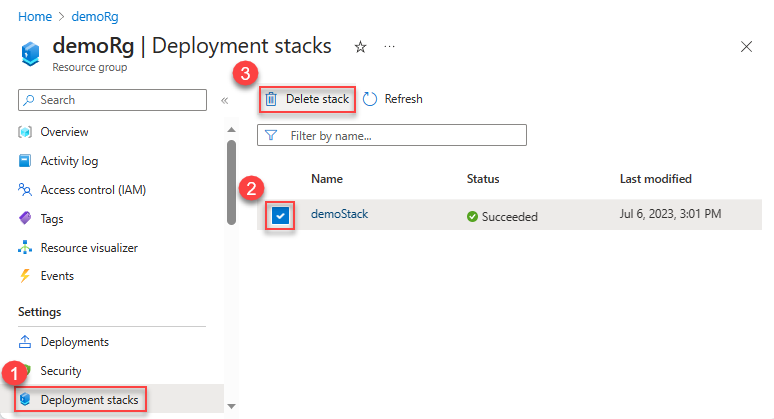Select Deployment stacks menu item
Screen dimensions: 774x419
[81, 400]
